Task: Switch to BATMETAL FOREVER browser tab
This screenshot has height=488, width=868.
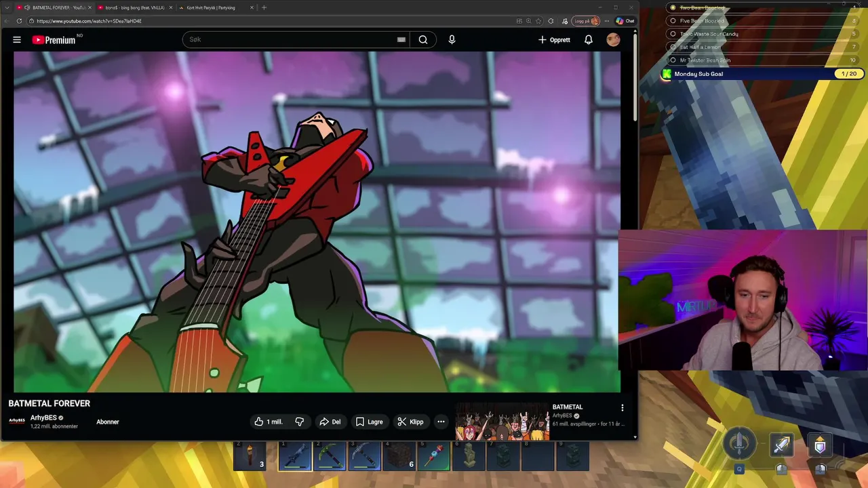Action: (53, 7)
